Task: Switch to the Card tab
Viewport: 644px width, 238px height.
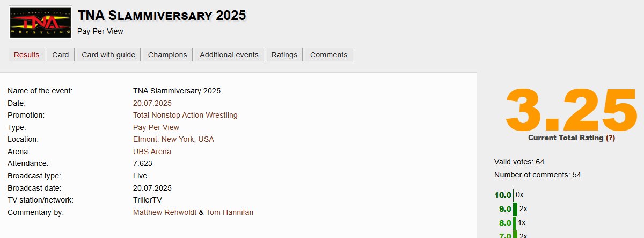Action: coord(61,55)
